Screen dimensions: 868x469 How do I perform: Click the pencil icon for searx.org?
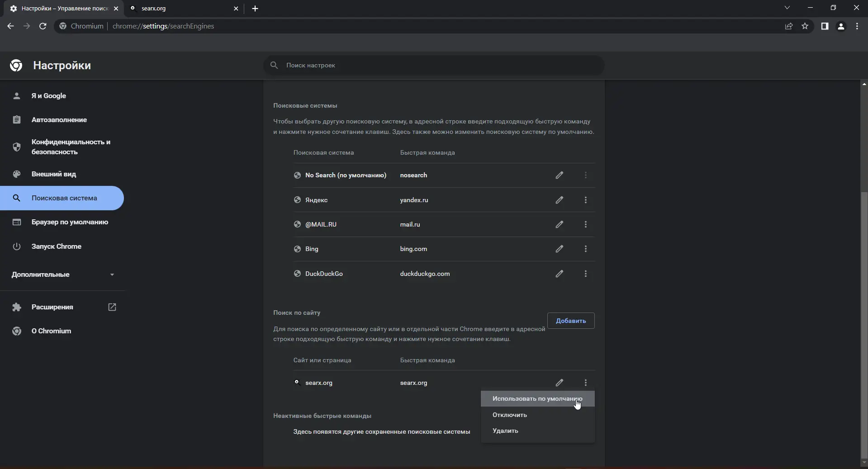point(560,383)
